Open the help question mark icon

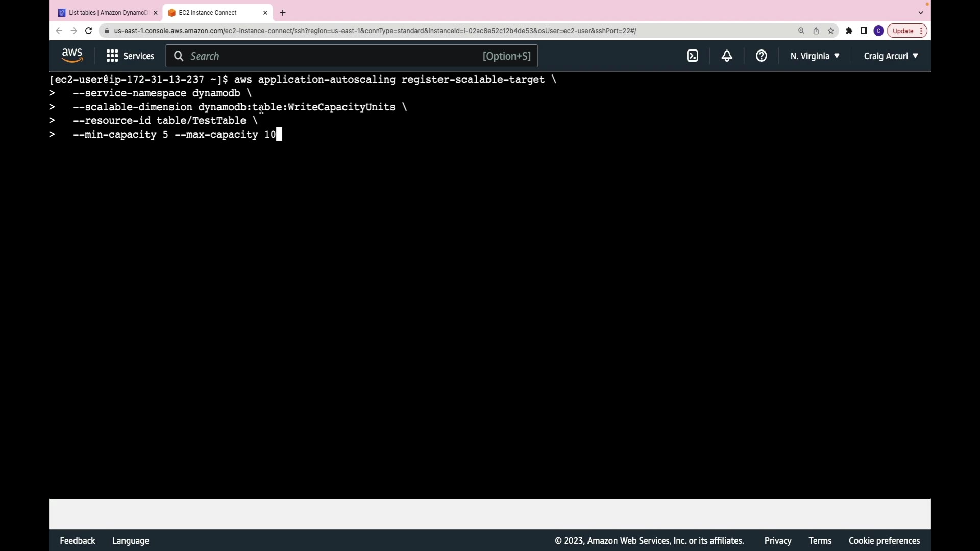coord(761,56)
